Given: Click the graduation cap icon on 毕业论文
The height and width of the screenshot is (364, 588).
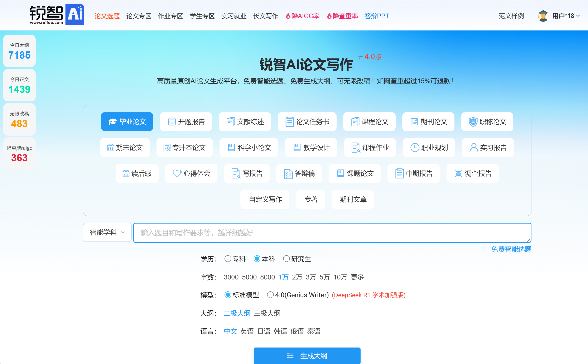Looking at the screenshot, I should (x=113, y=122).
